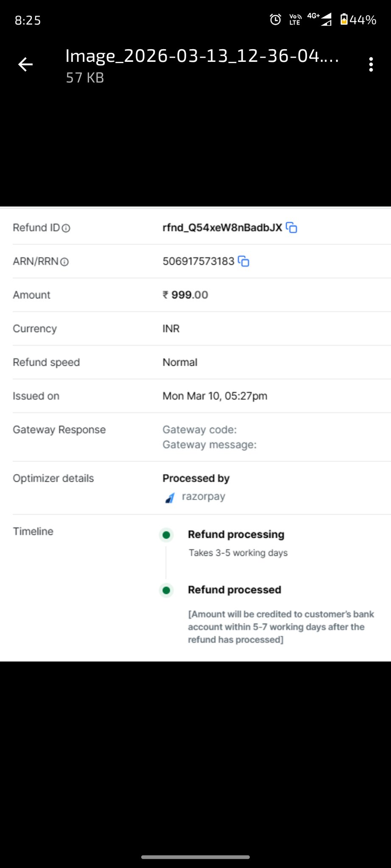391x868 pixels.
Task: Open the three-dot overflow menu
Action: point(371,64)
